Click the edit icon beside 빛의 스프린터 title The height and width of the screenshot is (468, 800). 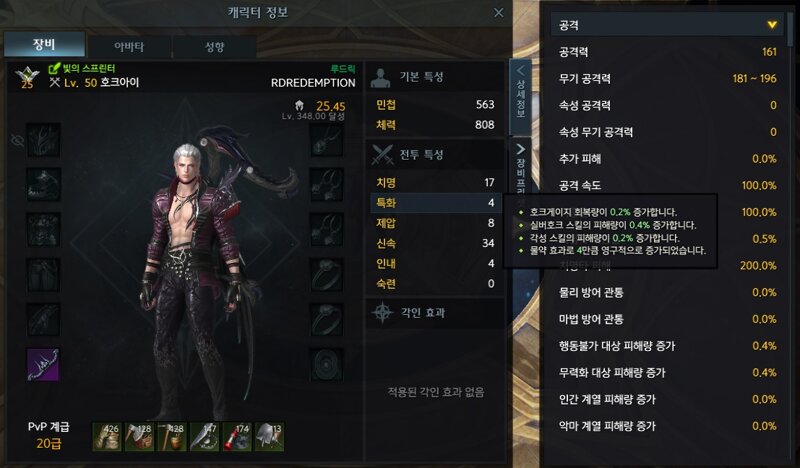pos(54,68)
